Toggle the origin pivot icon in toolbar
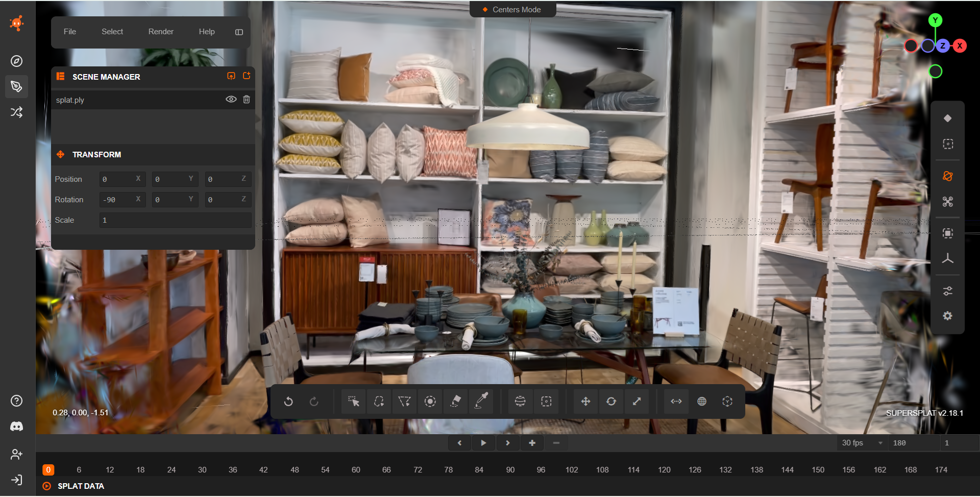980x497 pixels. coord(727,402)
